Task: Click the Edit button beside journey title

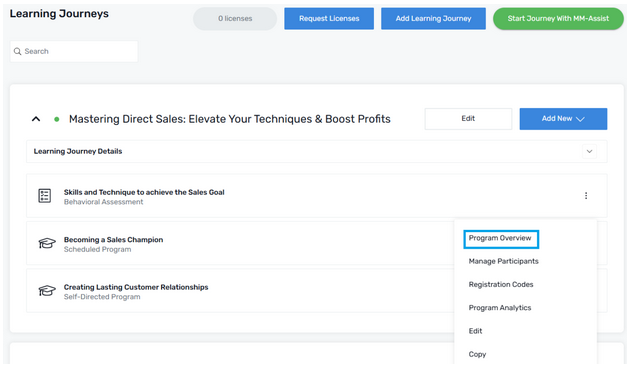Action: click(468, 119)
